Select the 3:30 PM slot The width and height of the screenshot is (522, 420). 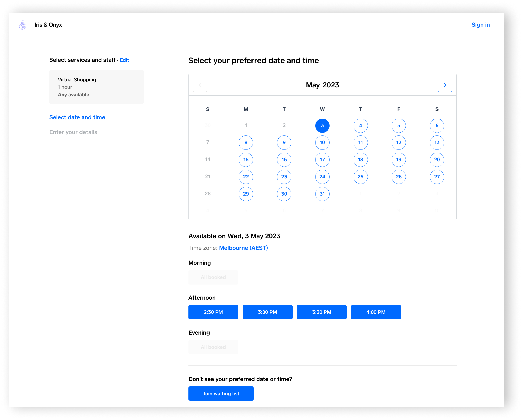[322, 312]
